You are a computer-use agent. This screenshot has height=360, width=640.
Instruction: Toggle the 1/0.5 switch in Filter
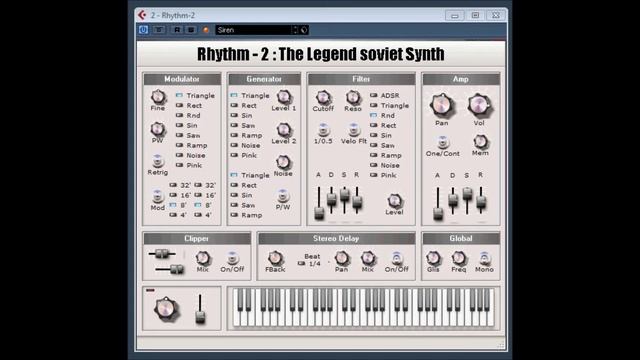click(x=323, y=129)
